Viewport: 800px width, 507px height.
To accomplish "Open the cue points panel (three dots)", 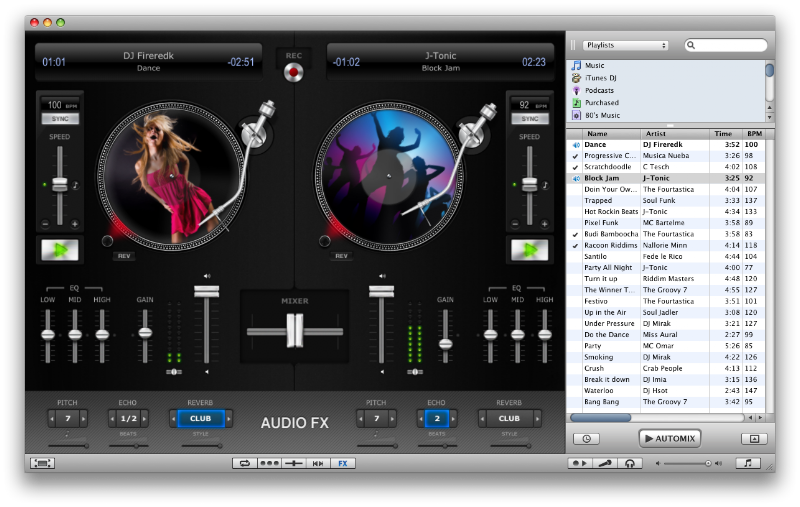I will point(269,463).
